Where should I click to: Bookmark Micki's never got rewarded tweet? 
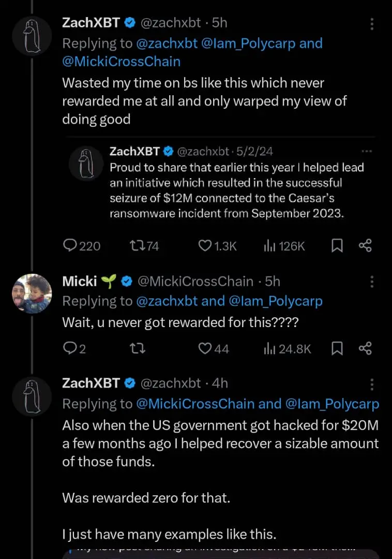point(337,349)
